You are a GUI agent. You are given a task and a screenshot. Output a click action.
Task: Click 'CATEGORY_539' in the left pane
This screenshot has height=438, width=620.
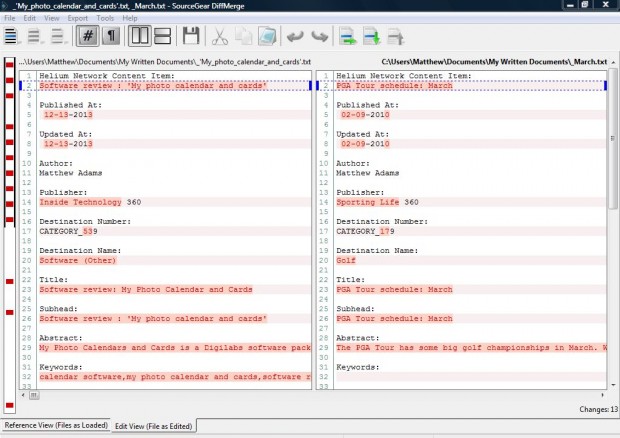point(68,231)
